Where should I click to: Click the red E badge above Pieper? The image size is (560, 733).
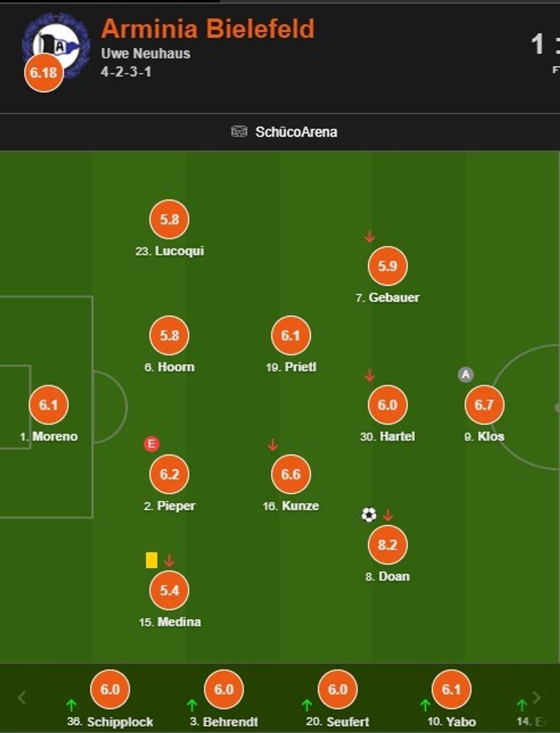click(x=151, y=444)
